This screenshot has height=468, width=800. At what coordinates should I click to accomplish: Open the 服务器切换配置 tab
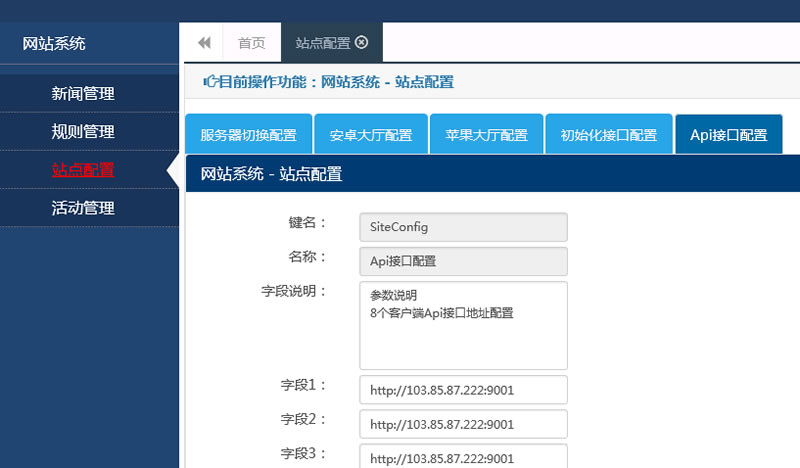click(248, 135)
